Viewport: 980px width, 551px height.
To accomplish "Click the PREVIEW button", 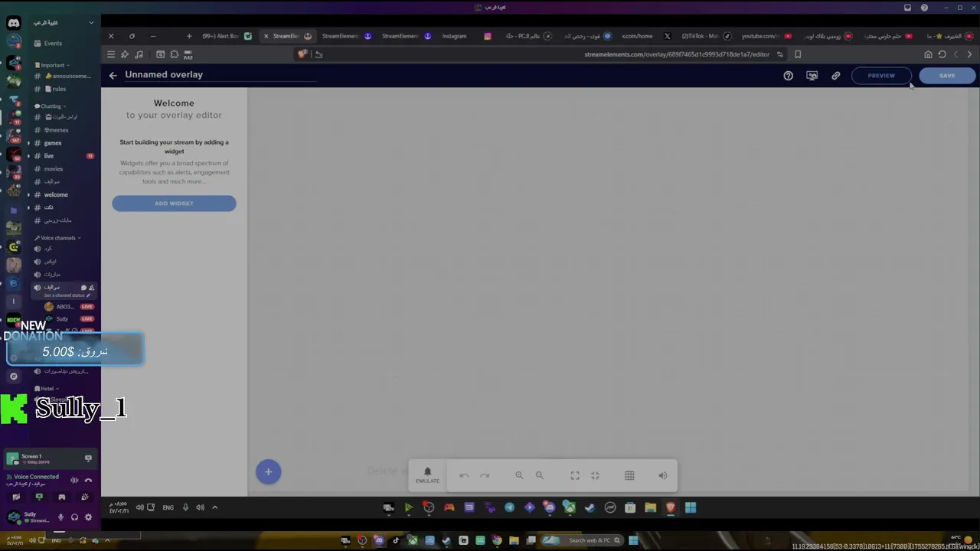I will pyautogui.click(x=881, y=76).
